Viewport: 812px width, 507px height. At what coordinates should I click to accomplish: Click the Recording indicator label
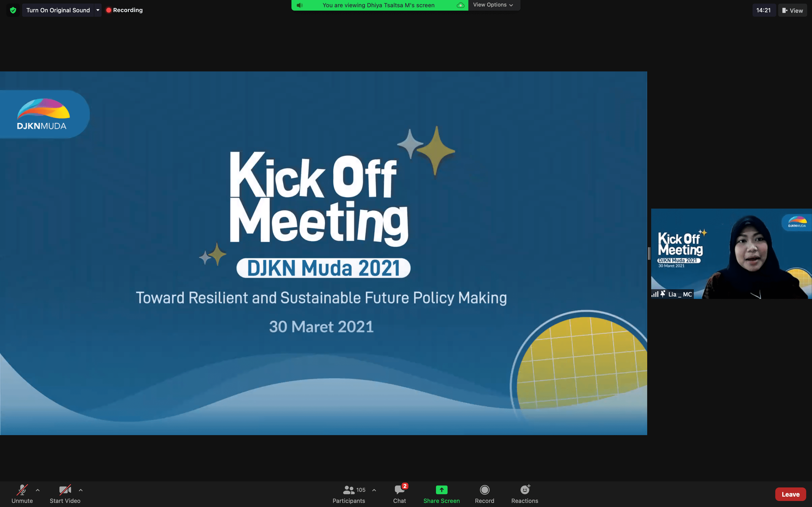coord(128,10)
